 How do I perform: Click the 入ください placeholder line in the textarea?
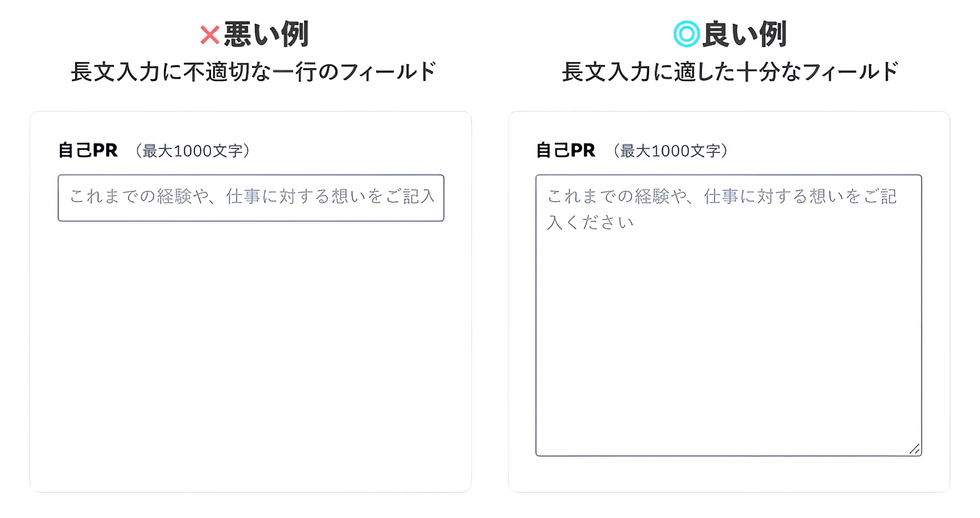pos(590,223)
